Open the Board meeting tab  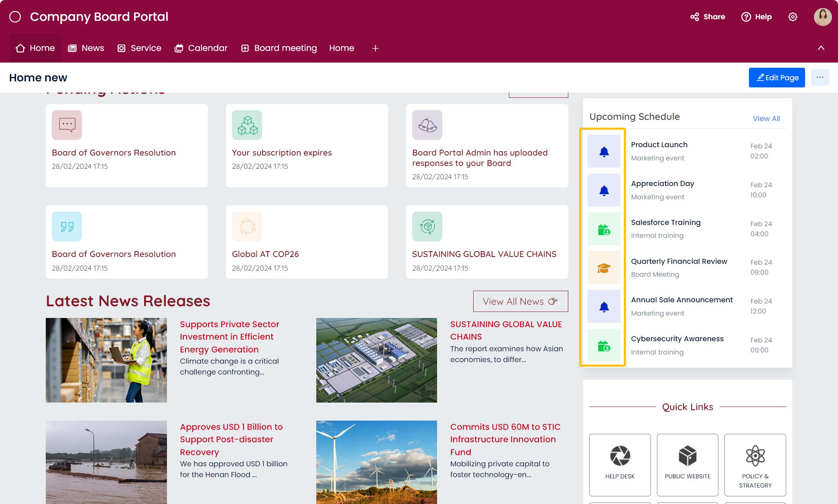coord(279,48)
